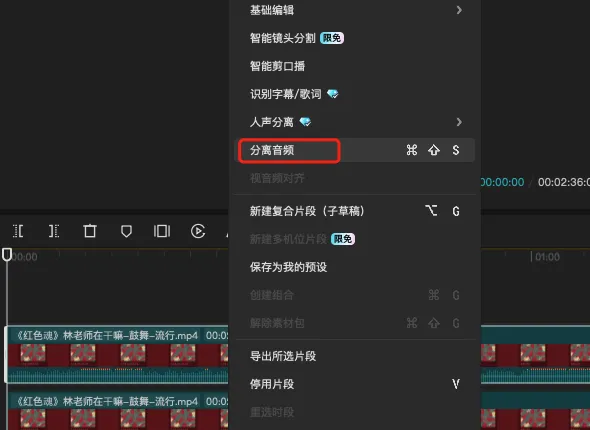Click the 限免 badge next to 智能镜头分割
The image size is (590, 430).
[x=332, y=38]
